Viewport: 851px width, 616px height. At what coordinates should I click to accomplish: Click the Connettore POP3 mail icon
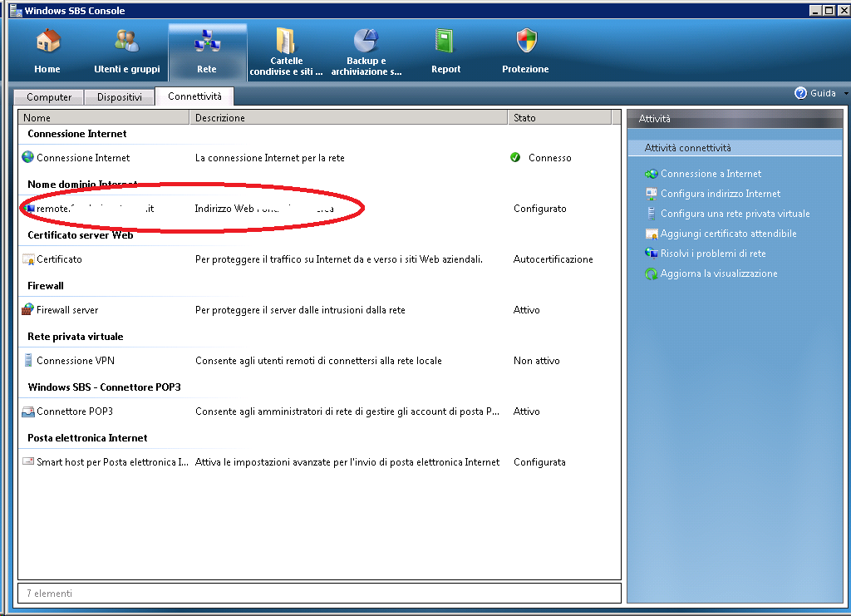point(28,411)
